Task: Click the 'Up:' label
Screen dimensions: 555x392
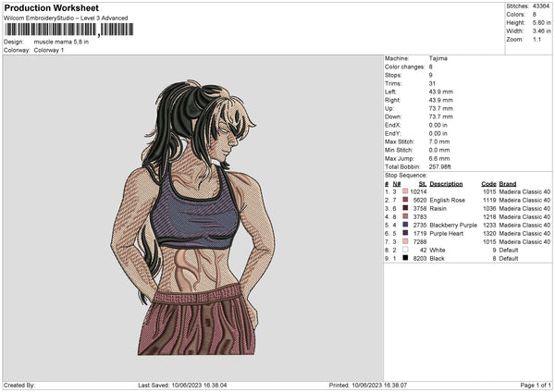Action: (x=389, y=108)
